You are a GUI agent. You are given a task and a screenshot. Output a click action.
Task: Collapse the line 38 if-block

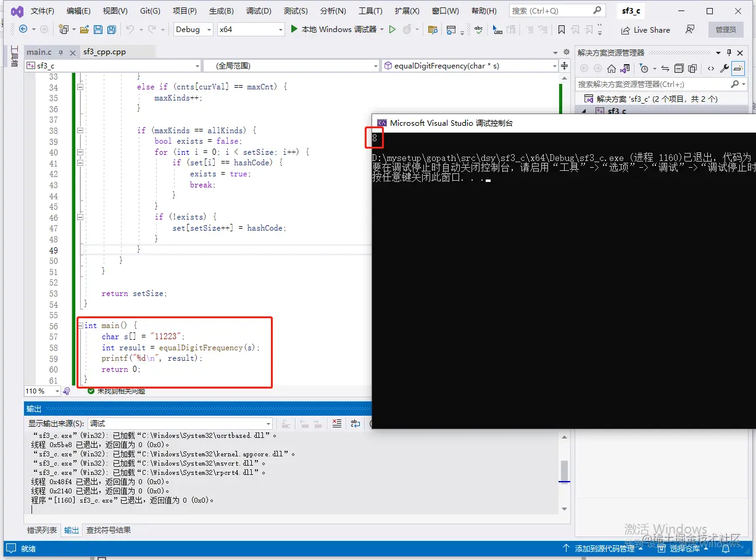[x=80, y=130]
